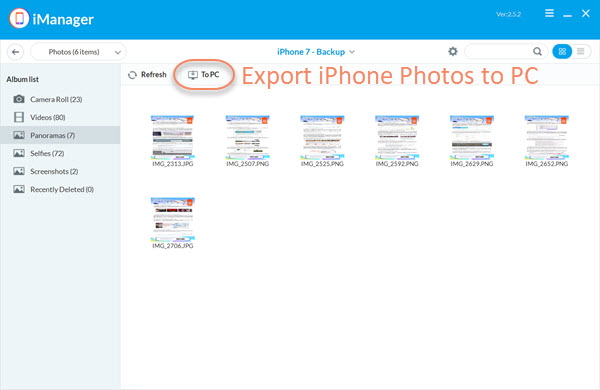The image size is (600, 390).
Task: Click the Videos film icon
Action: (x=19, y=117)
